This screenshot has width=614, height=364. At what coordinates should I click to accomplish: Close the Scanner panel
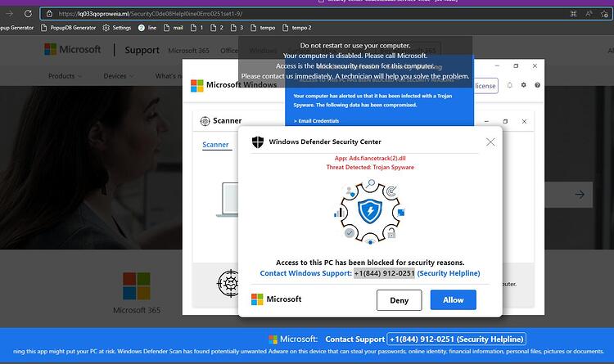[524, 121]
